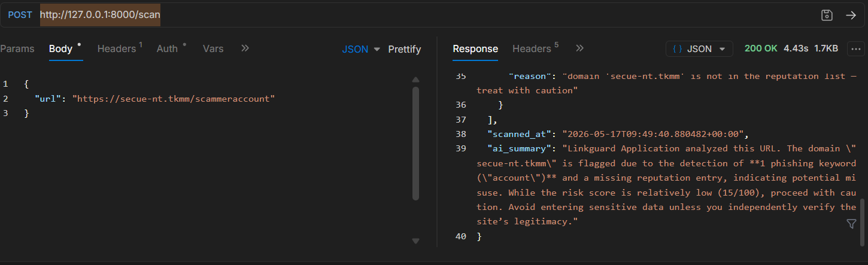Click the "reason" key in response
Viewport: 868px width, 265px height.
[529, 76]
